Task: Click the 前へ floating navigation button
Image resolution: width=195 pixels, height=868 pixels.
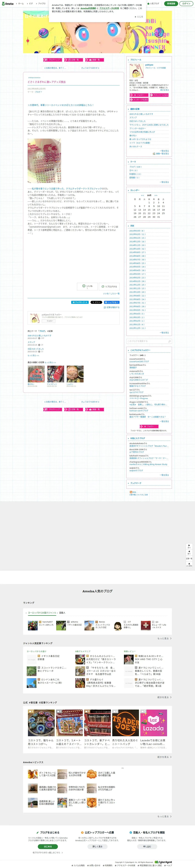Action: tap(189, 552)
